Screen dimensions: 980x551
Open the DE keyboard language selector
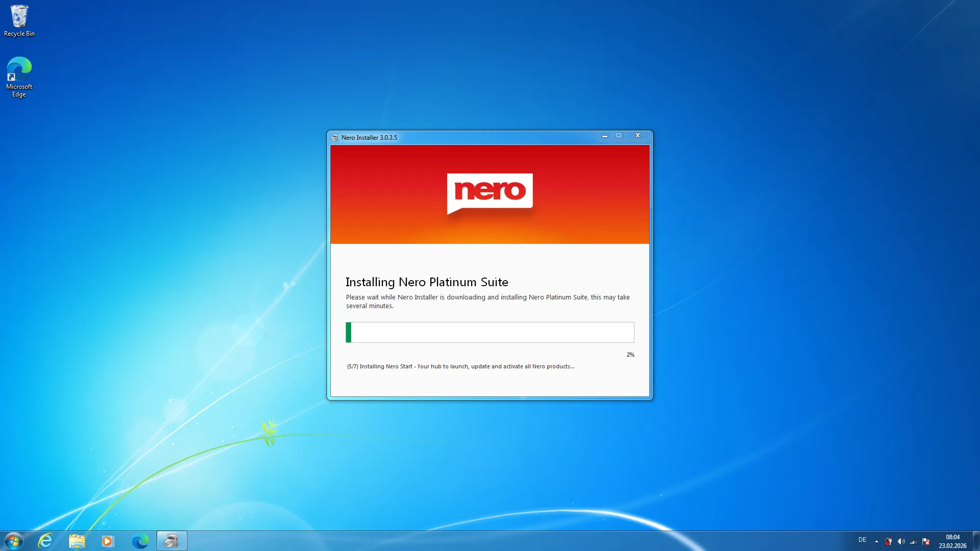pos(863,540)
